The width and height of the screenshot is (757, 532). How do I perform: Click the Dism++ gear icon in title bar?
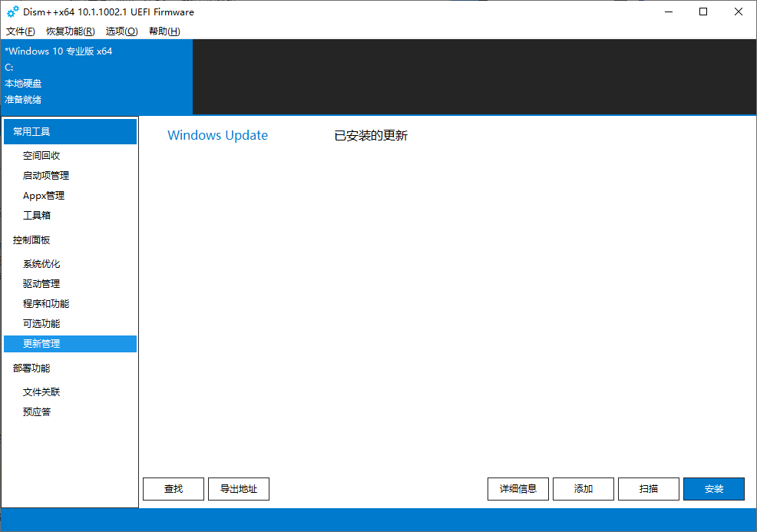pyautogui.click(x=13, y=12)
